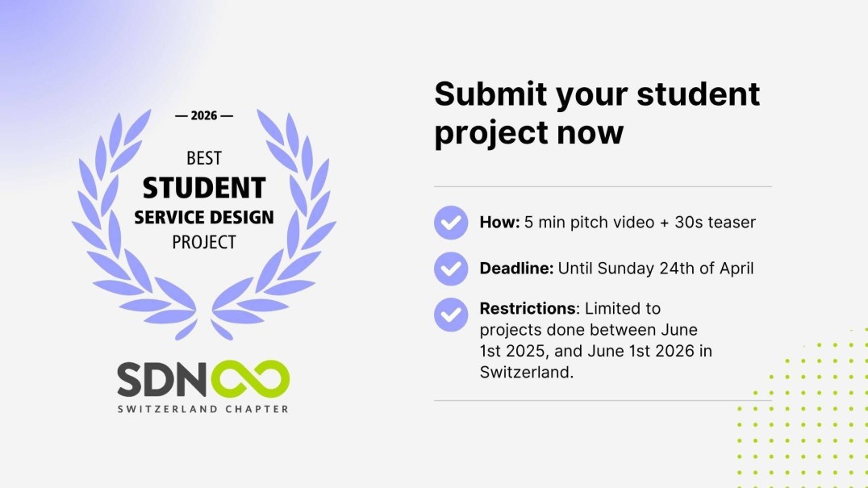This screenshot has width=868, height=488.
Task: Click the word STUDENT in the badge
Action: coord(204,188)
